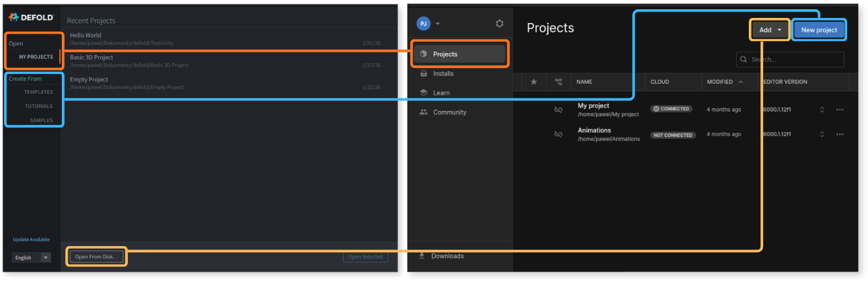
Task: Open the Downloads panel
Action: pyautogui.click(x=447, y=256)
